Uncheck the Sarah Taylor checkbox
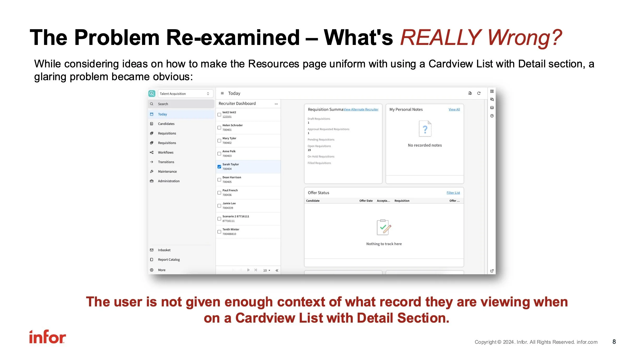The width and height of the screenshot is (644, 361). pyautogui.click(x=219, y=167)
